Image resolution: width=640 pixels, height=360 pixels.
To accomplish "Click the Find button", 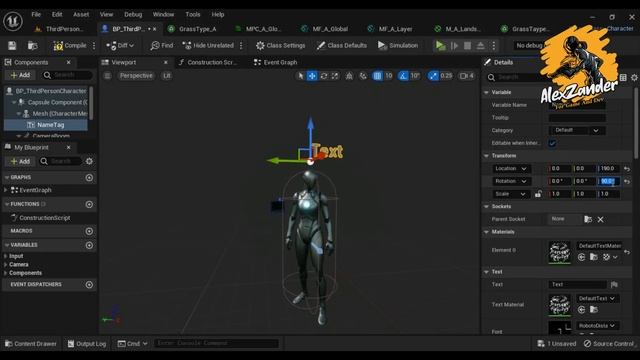I will [162, 45].
